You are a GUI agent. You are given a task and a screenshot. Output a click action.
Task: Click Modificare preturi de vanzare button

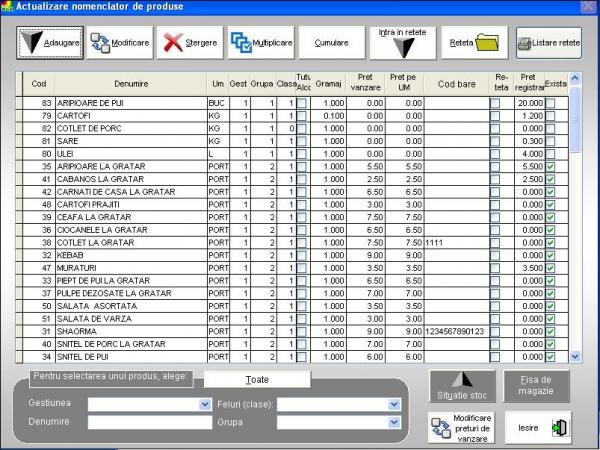462,427
